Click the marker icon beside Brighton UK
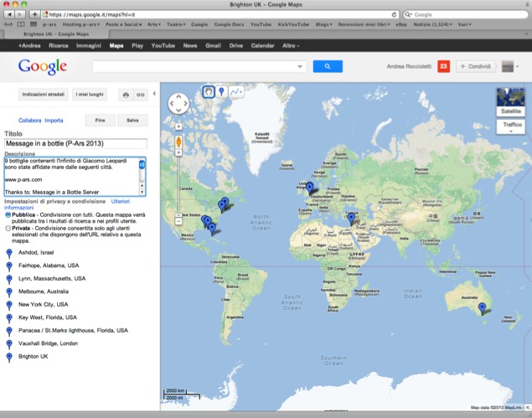The image size is (532, 418). [9, 357]
